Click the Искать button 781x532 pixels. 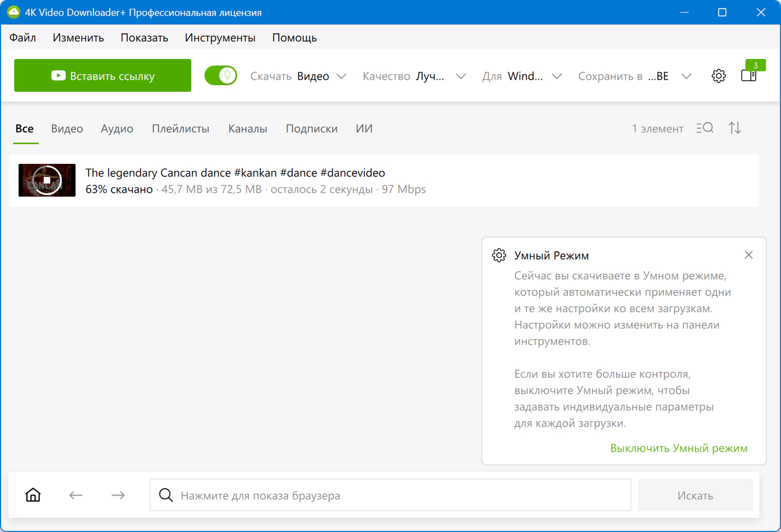tap(695, 495)
